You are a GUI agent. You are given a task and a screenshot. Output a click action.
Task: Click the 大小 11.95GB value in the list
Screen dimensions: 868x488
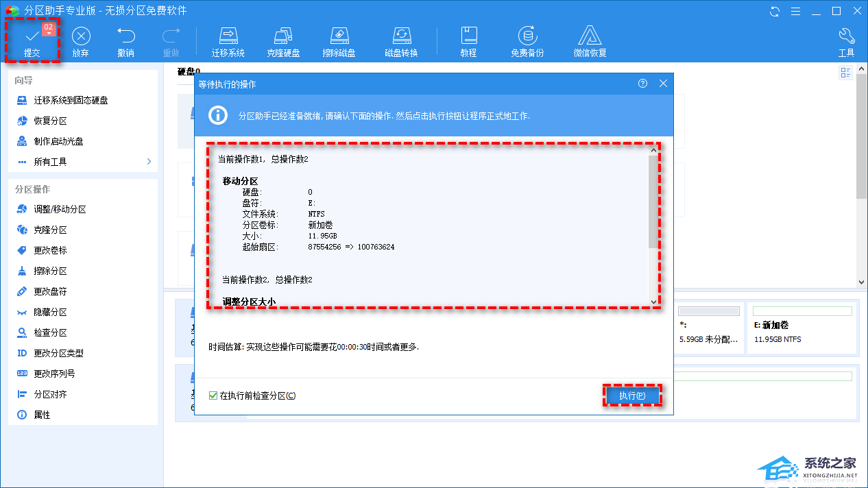pyautogui.click(x=322, y=236)
